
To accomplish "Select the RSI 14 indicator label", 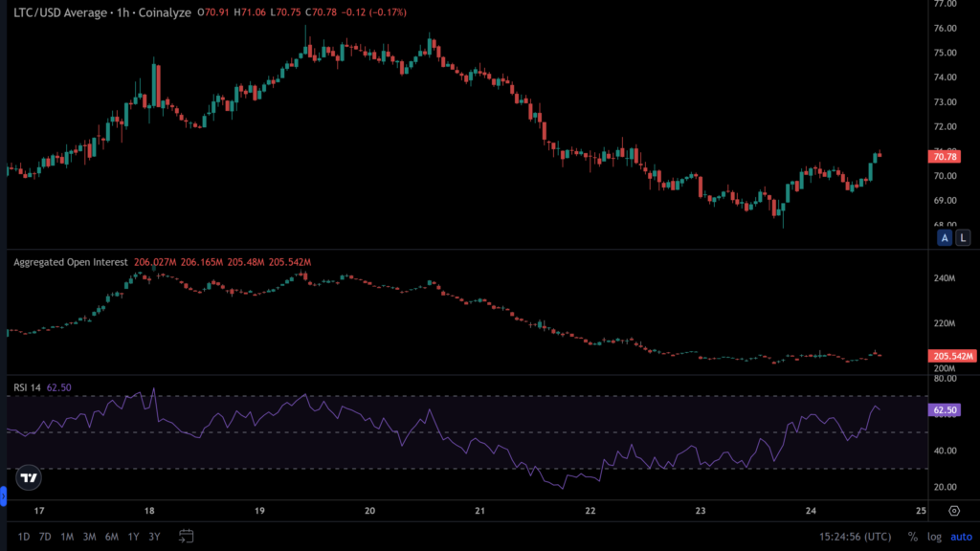I will click(27, 387).
